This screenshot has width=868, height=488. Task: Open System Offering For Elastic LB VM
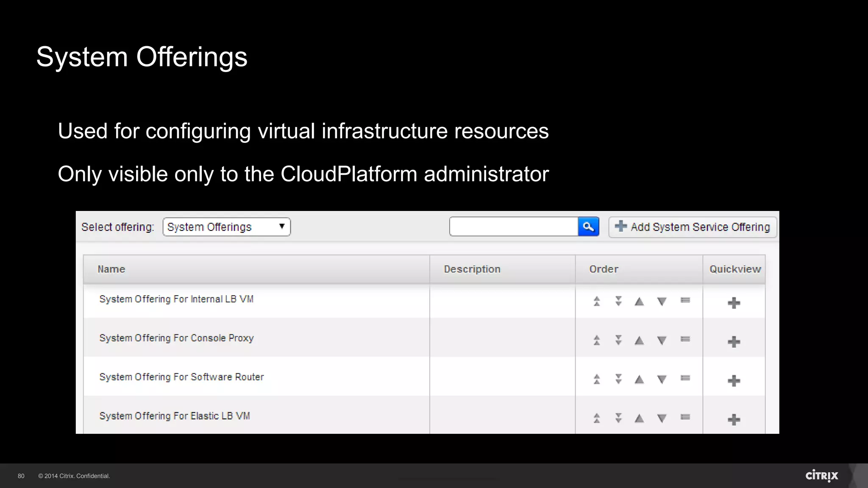(x=175, y=416)
